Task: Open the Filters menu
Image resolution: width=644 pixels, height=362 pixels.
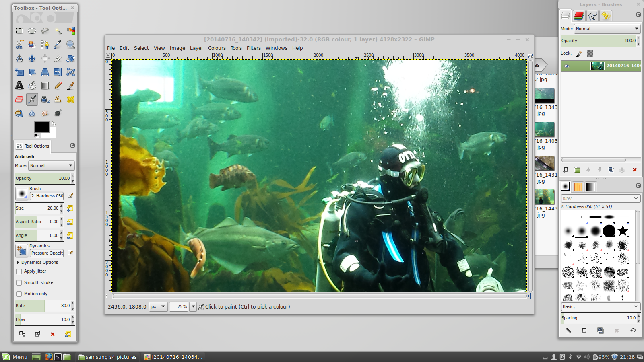Action: coord(254,48)
